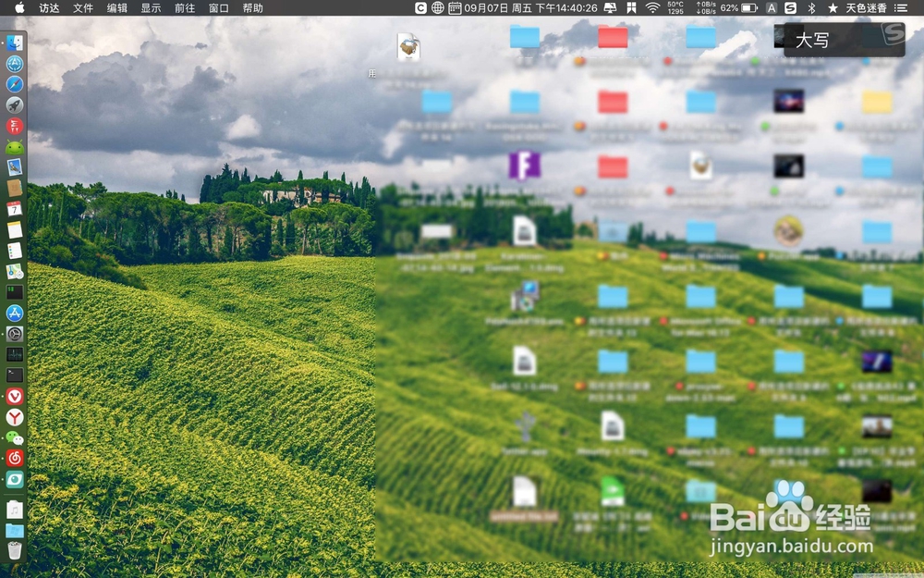
Task: Open the Trash in the Dock
Action: tap(15, 551)
